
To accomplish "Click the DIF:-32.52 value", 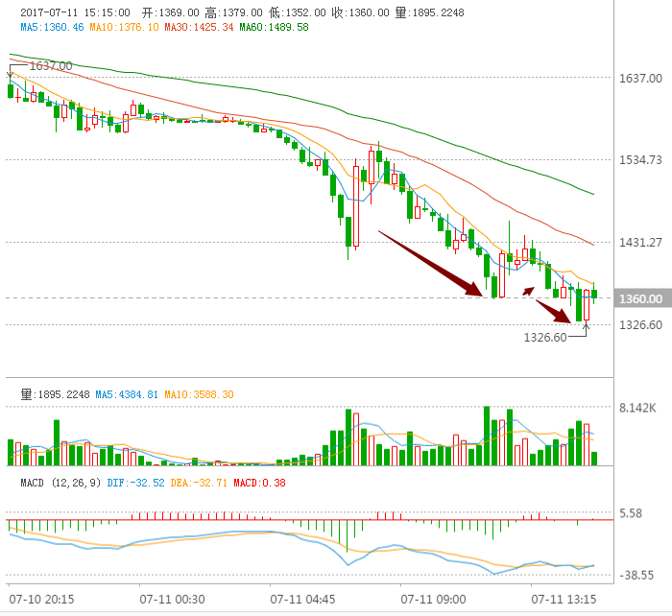I will pos(135,483).
